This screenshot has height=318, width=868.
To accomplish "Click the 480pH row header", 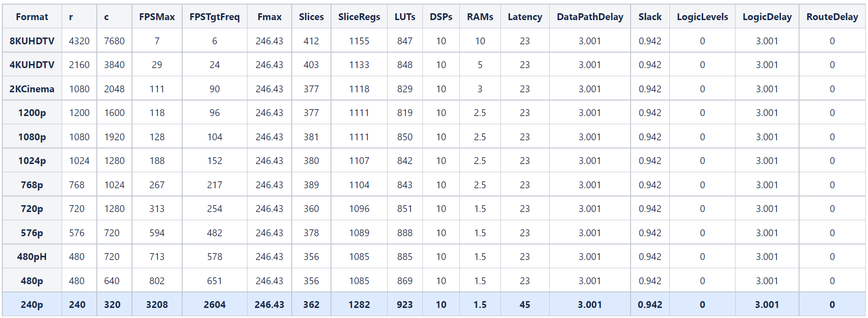I will [32, 257].
